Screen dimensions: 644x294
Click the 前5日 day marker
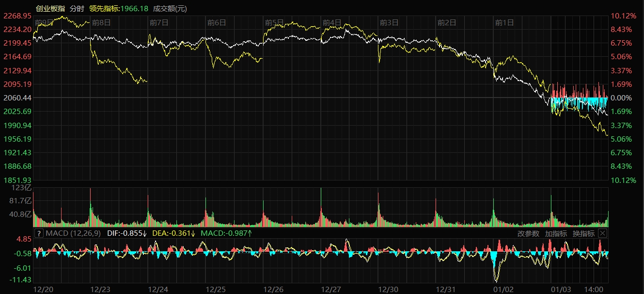[x=274, y=22]
